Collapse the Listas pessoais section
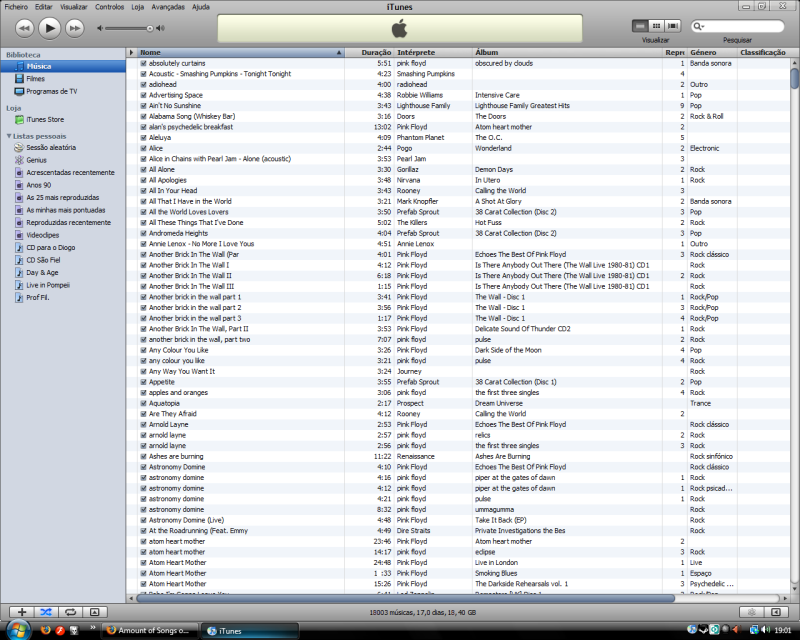The width and height of the screenshot is (800, 640). [x=9, y=136]
